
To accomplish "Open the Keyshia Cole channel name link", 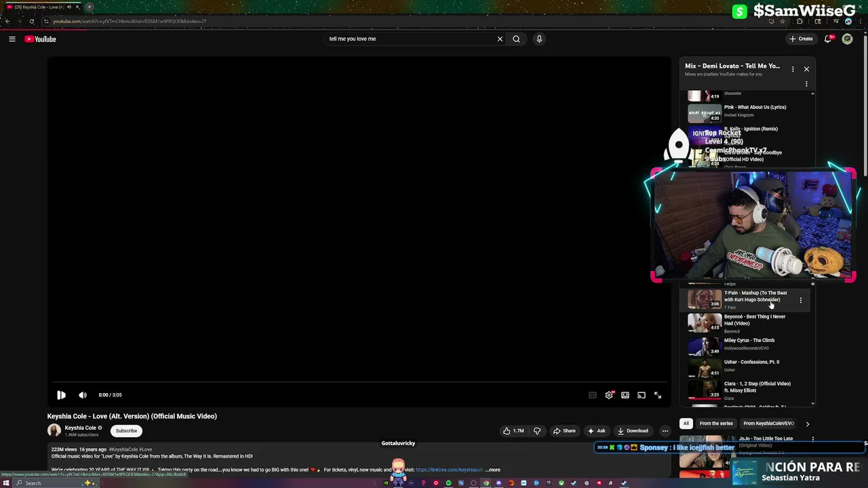I will pyautogui.click(x=81, y=428).
